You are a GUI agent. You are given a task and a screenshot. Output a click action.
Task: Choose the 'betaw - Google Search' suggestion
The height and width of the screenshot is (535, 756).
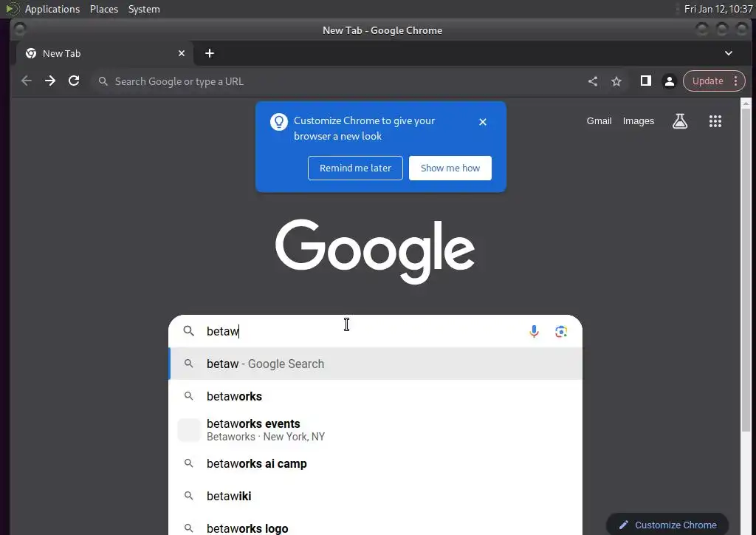(375, 364)
